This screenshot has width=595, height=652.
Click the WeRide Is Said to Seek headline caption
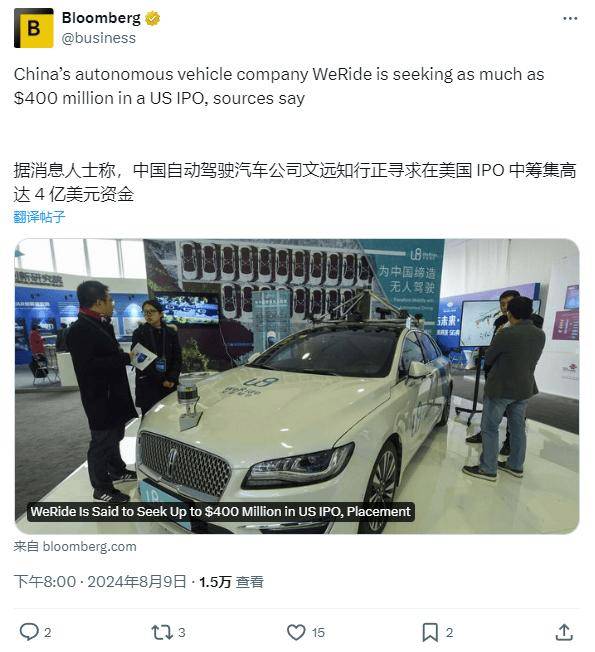(x=221, y=511)
